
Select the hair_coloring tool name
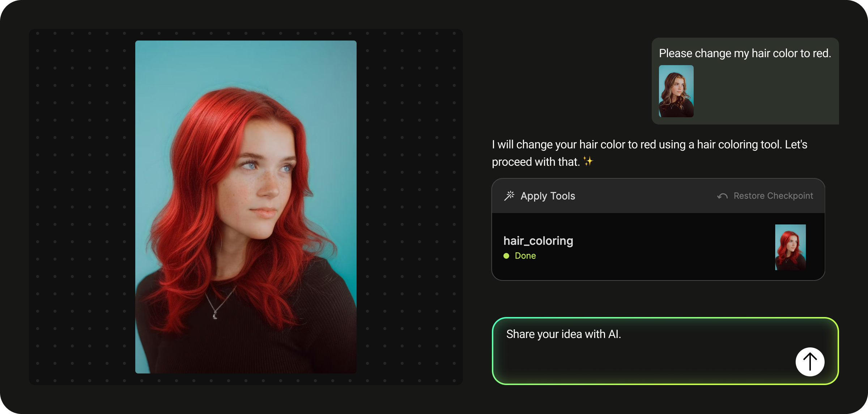[538, 241]
